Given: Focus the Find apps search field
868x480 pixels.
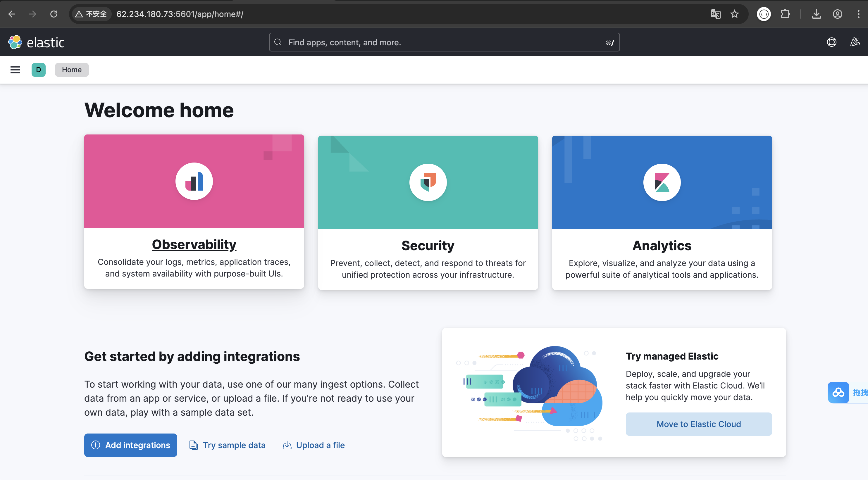Looking at the screenshot, I should click(444, 42).
